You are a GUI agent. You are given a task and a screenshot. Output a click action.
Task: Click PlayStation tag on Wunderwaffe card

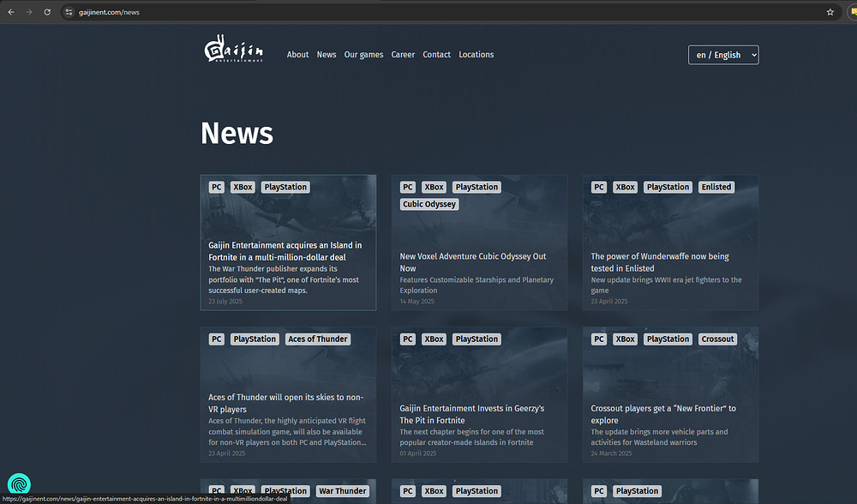click(x=668, y=187)
